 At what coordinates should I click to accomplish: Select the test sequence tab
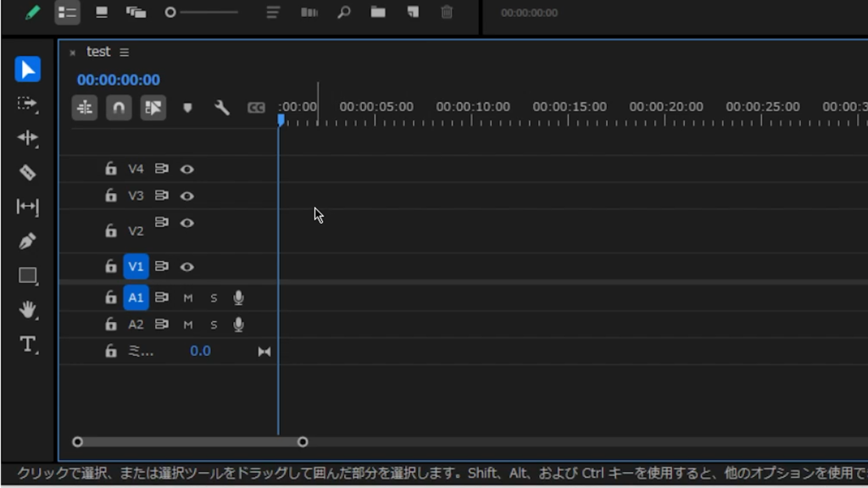pyautogui.click(x=98, y=52)
